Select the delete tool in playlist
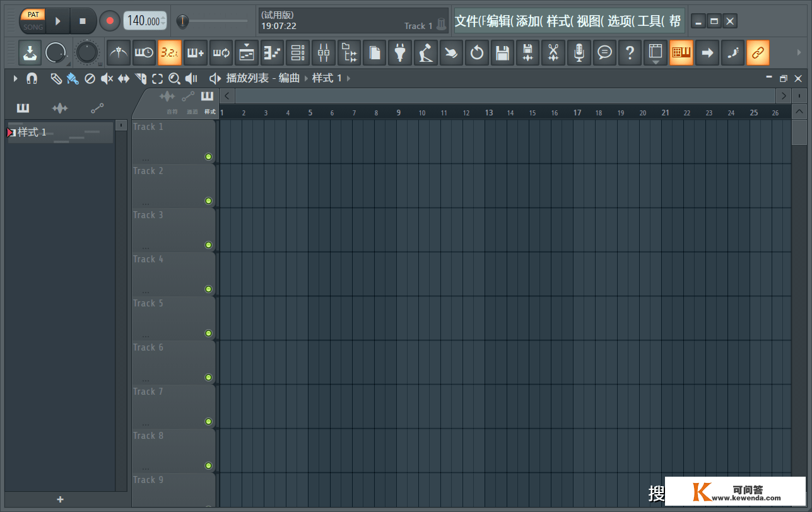The image size is (812, 512). [90, 78]
